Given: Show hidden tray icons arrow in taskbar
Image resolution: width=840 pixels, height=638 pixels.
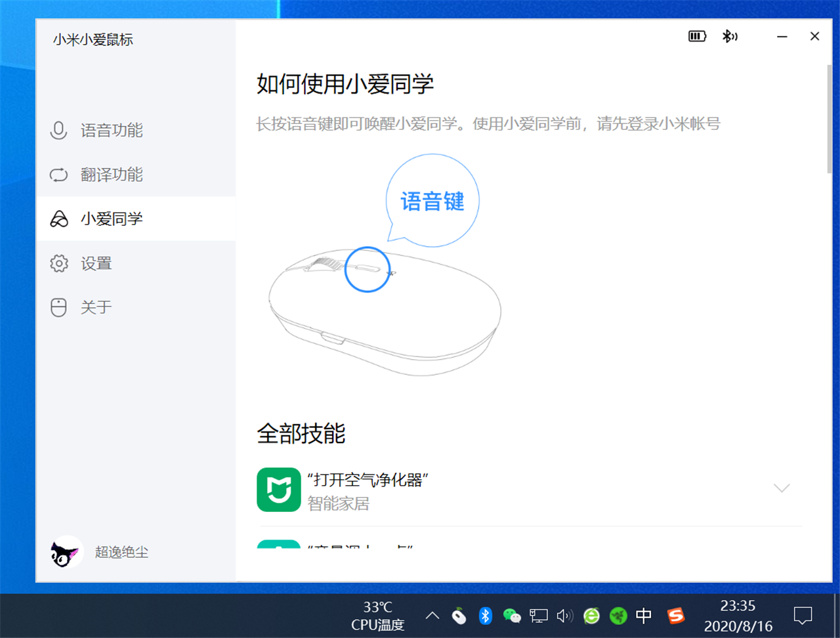Looking at the screenshot, I should [432, 616].
